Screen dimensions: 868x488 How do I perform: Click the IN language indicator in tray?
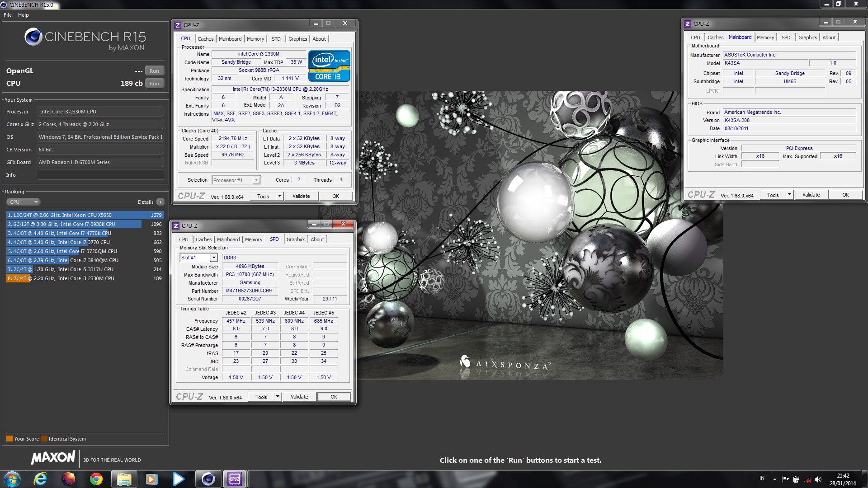tap(762, 478)
